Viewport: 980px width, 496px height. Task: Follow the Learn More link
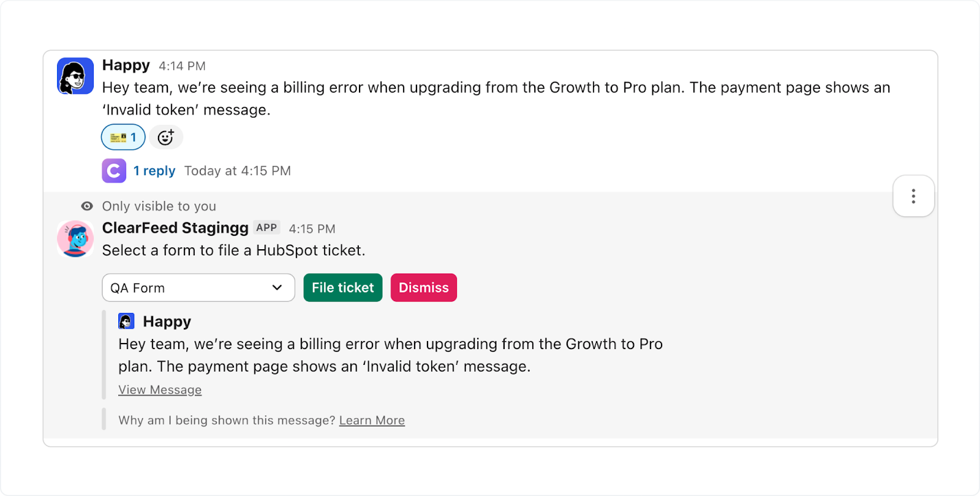click(x=372, y=420)
